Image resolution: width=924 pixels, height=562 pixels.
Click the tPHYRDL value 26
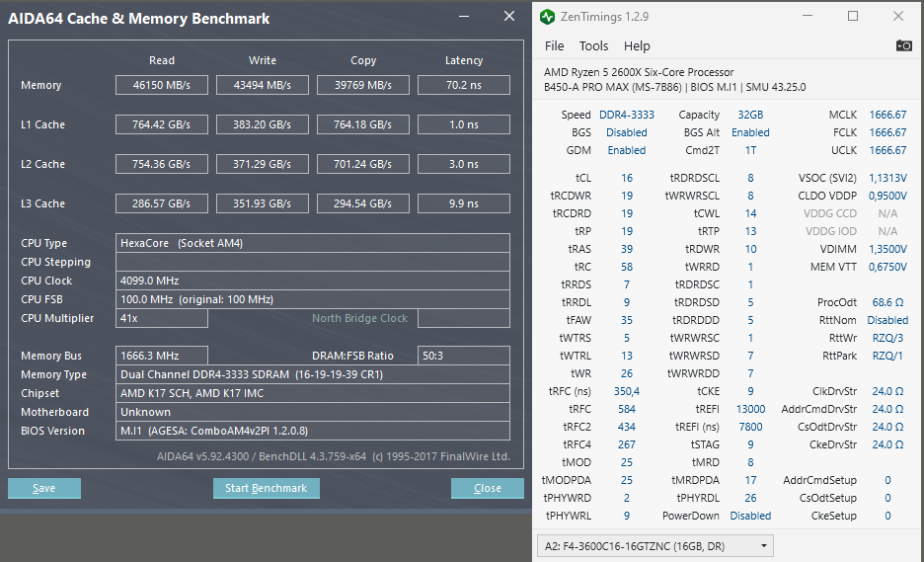pos(750,498)
